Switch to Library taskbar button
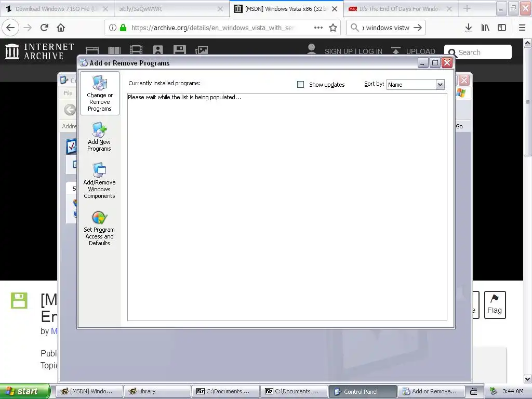 [157, 391]
